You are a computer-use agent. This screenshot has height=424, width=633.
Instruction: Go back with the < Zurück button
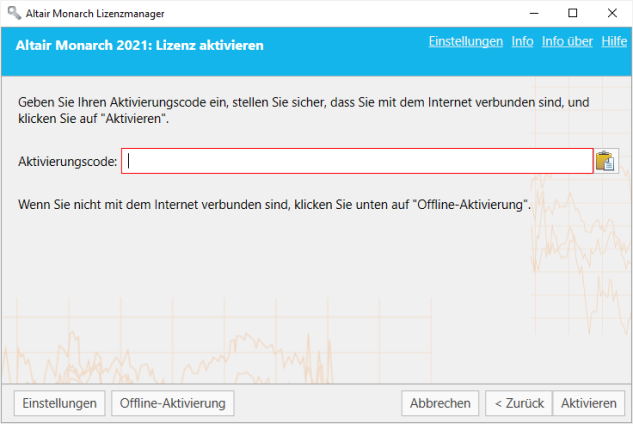click(519, 403)
